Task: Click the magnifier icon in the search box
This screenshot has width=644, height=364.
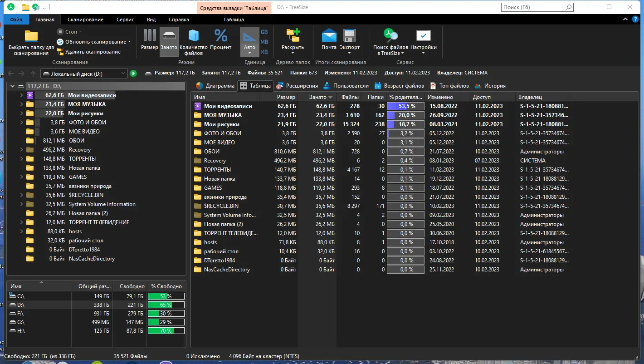Action: coord(569,7)
